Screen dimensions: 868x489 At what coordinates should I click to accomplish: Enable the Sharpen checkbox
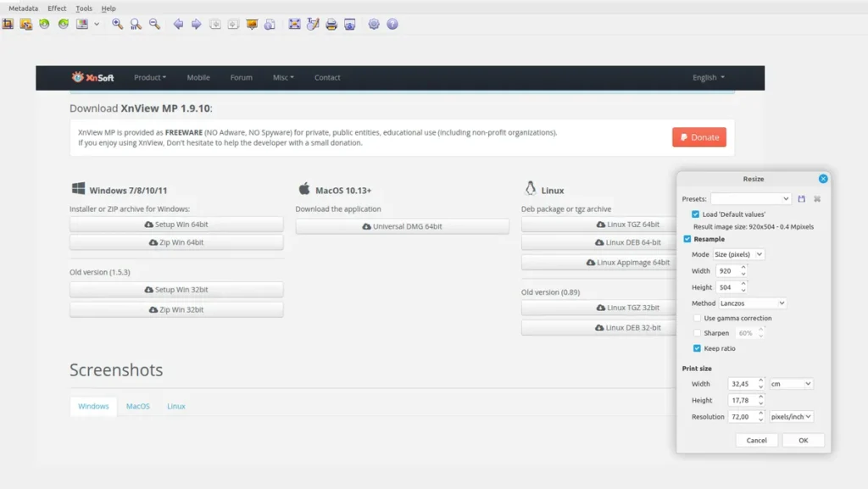click(697, 333)
